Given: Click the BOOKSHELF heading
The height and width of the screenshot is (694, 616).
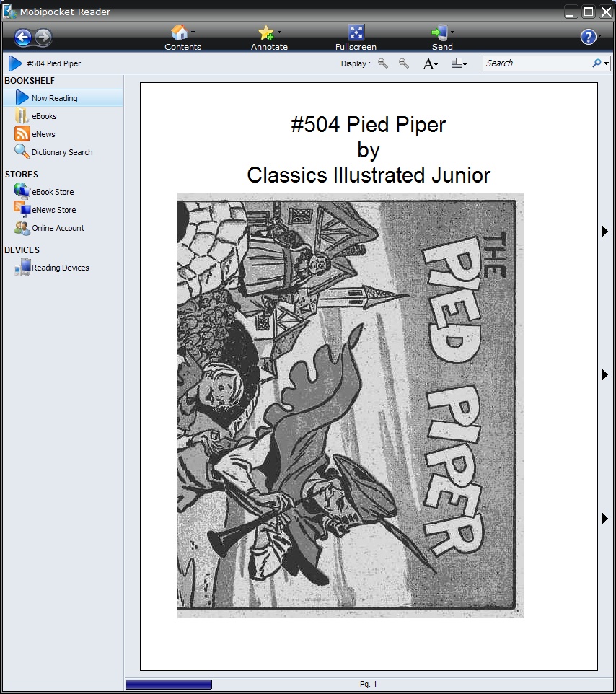Looking at the screenshot, I should point(30,81).
